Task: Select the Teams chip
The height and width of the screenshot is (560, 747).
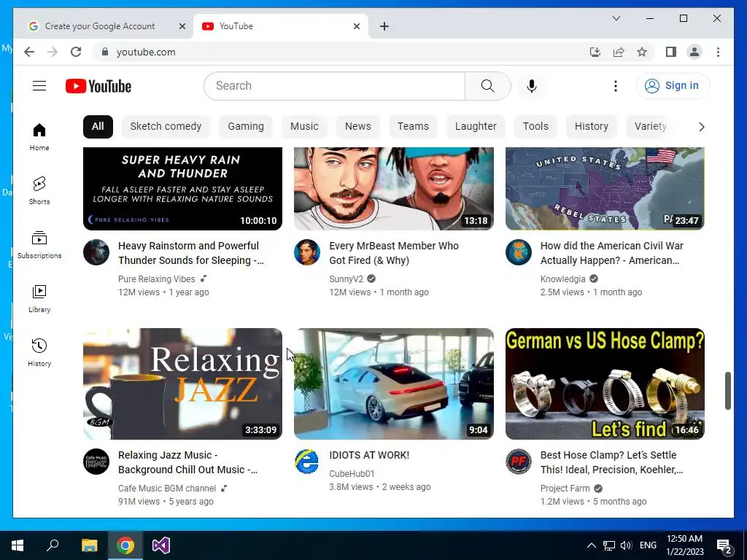Action: click(x=413, y=126)
